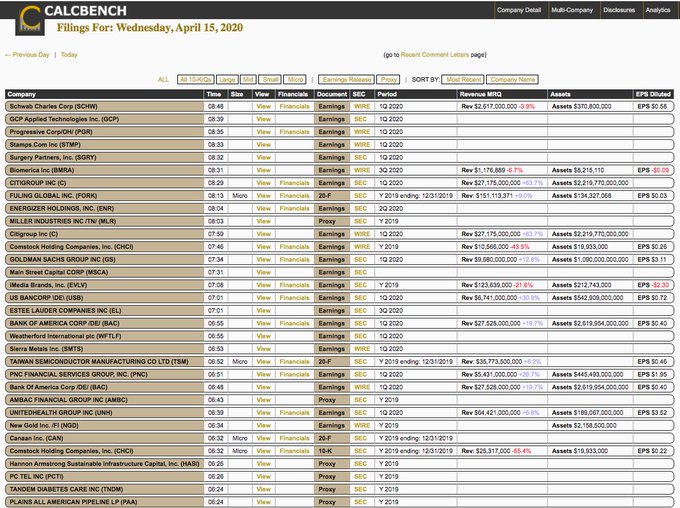The height and width of the screenshot is (508, 680).
Task: Click SEC link for AMBAC FINANCIAL GROUP
Action: pyautogui.click(x=360, y=400)
